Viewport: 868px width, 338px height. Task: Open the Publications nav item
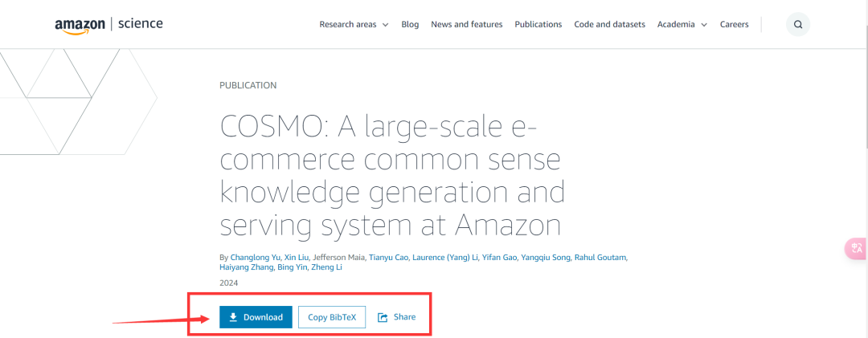click(x=538, y=25)
